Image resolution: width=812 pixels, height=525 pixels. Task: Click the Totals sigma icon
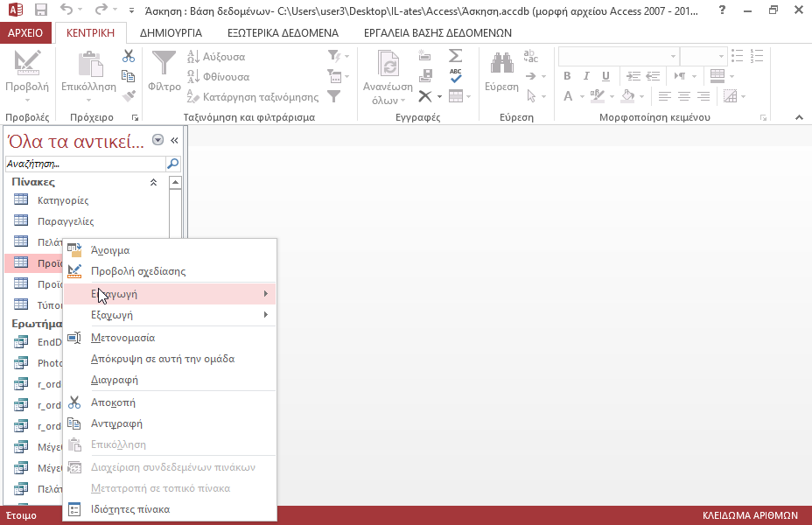click(455, 55)
